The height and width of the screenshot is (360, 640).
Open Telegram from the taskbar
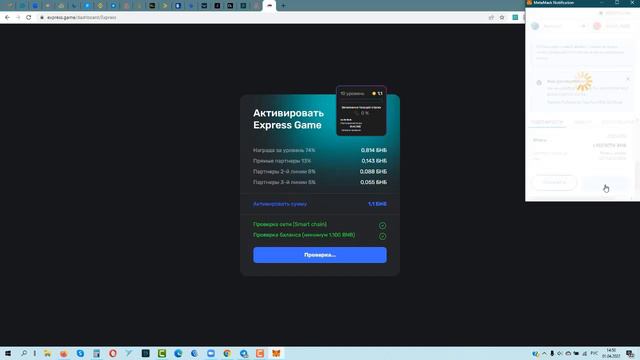coord(244,353)
